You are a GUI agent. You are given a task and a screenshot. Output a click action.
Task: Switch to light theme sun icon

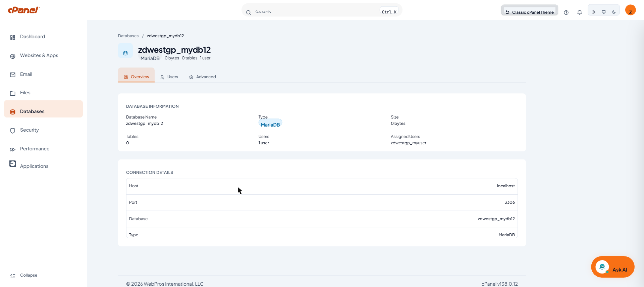(594, 12)
